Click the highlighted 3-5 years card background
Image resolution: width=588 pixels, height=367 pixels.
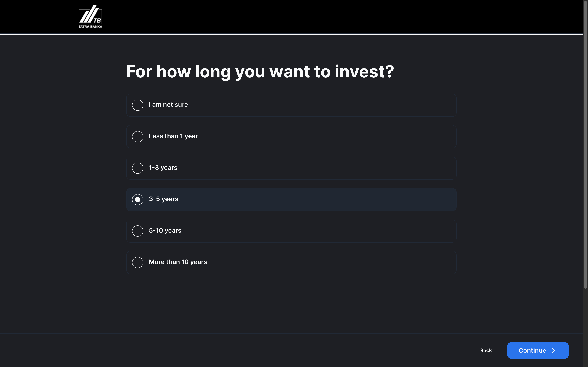tap(291, 200)
